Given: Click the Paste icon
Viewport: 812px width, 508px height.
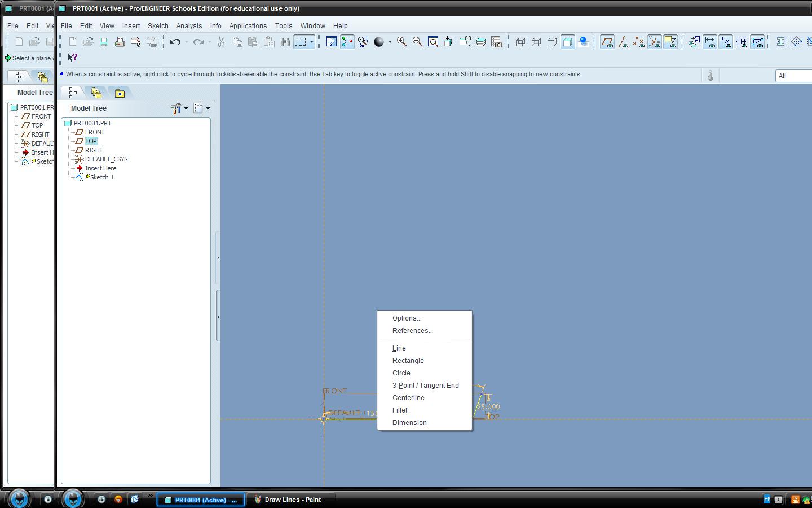Looking at the screenshot, I should point(253,42).
